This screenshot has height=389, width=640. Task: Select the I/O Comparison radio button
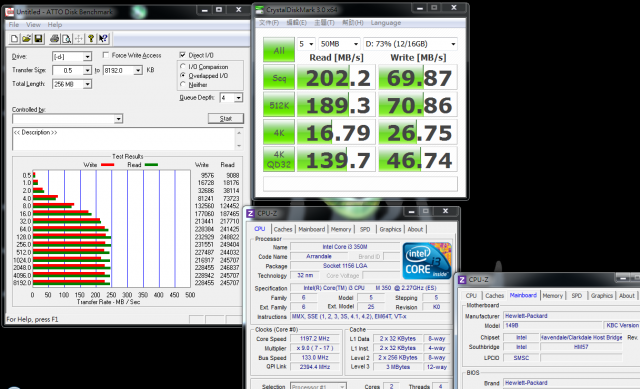(183, 66)
